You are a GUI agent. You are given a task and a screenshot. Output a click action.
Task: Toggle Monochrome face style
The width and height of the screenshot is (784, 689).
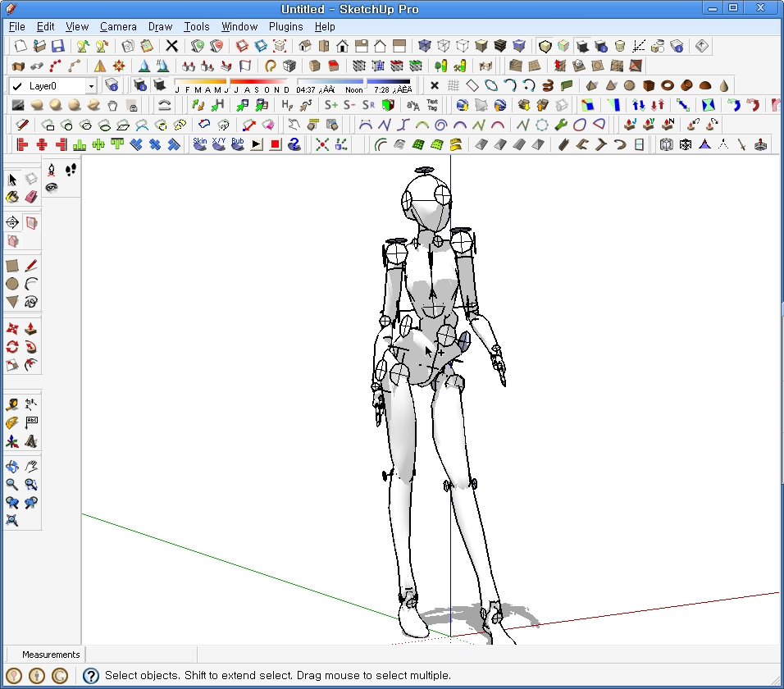click(519, 46)
